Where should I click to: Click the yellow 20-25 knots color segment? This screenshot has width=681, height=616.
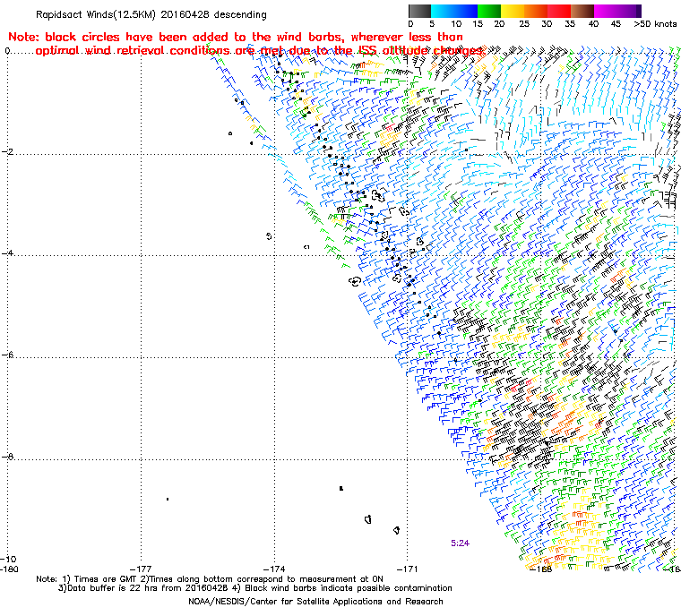click(x=513, y=12)
